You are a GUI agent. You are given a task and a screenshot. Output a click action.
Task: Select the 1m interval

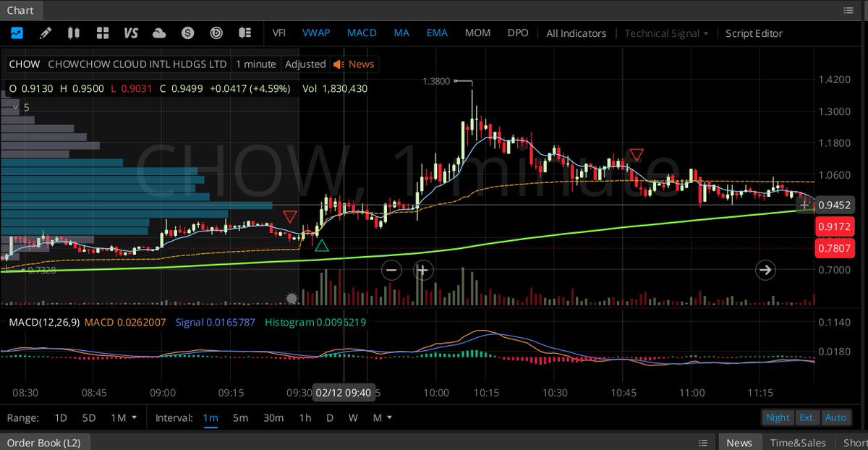click(x=210, y=417)
